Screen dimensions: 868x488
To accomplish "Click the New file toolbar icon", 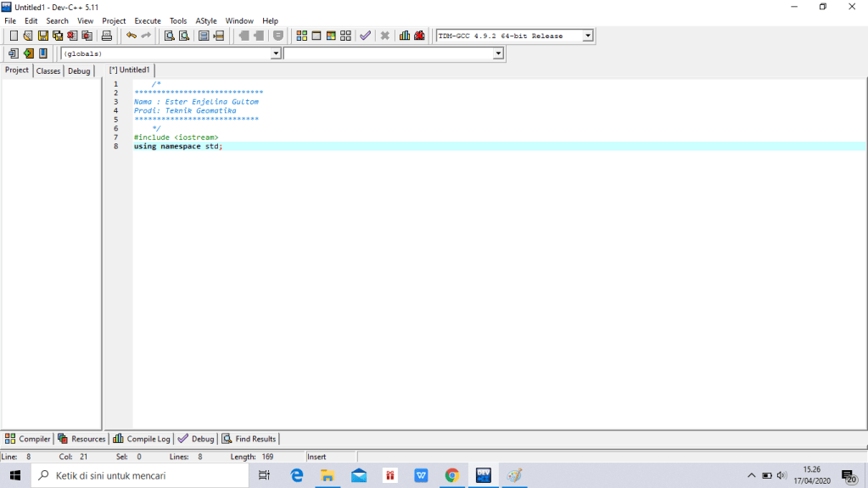I will pos(14,36).
